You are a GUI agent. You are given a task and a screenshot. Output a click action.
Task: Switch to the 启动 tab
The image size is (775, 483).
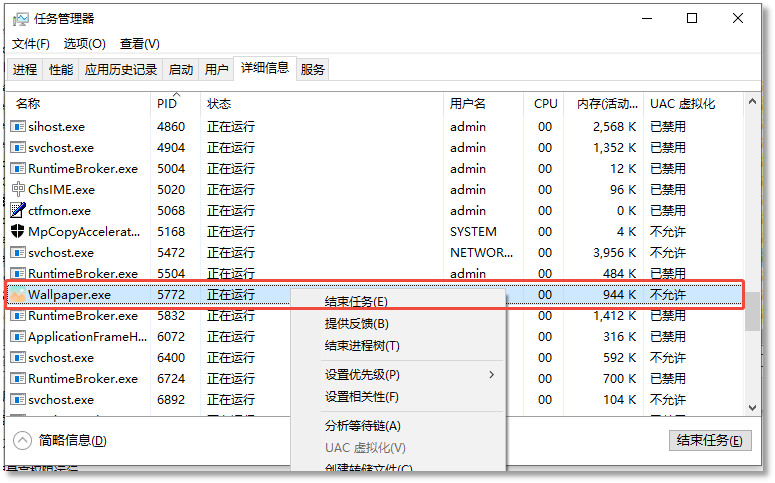click(x=180, y=70)
